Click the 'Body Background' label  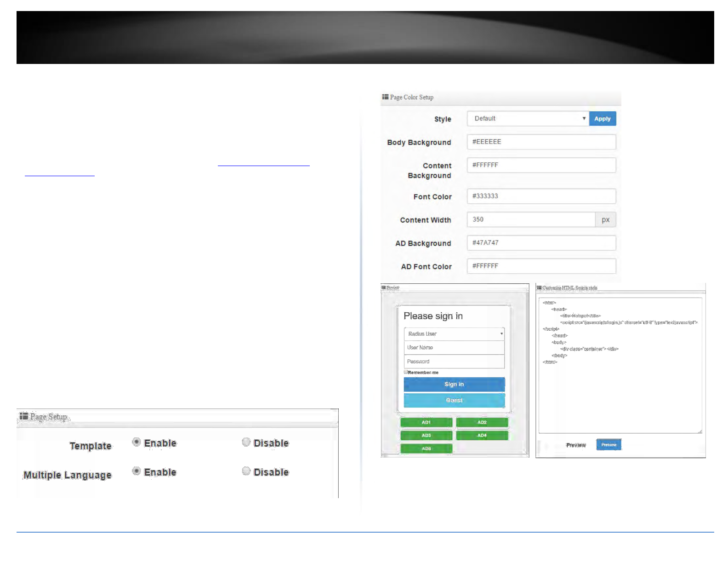(x=419, y=143)
